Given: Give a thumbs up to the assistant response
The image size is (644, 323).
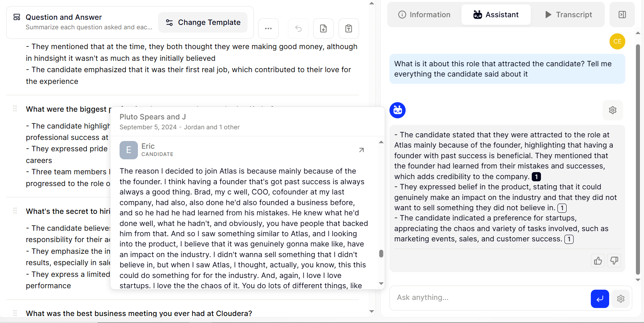Looking at the screenshot, I should pos(598,260).
